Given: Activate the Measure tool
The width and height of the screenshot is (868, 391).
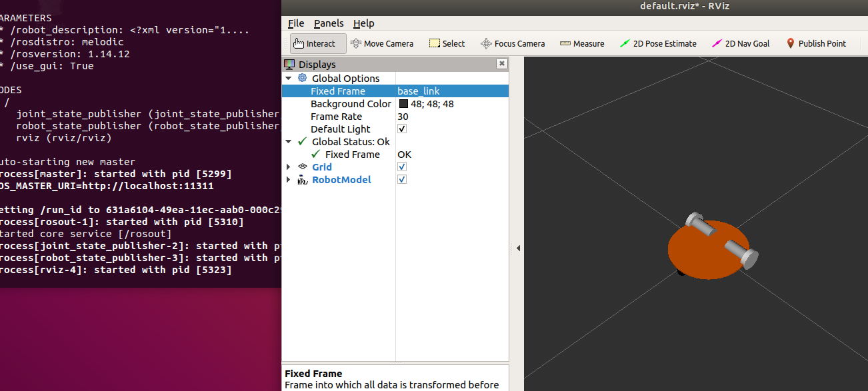Looking at the screenshot, I should click(581, 43).
